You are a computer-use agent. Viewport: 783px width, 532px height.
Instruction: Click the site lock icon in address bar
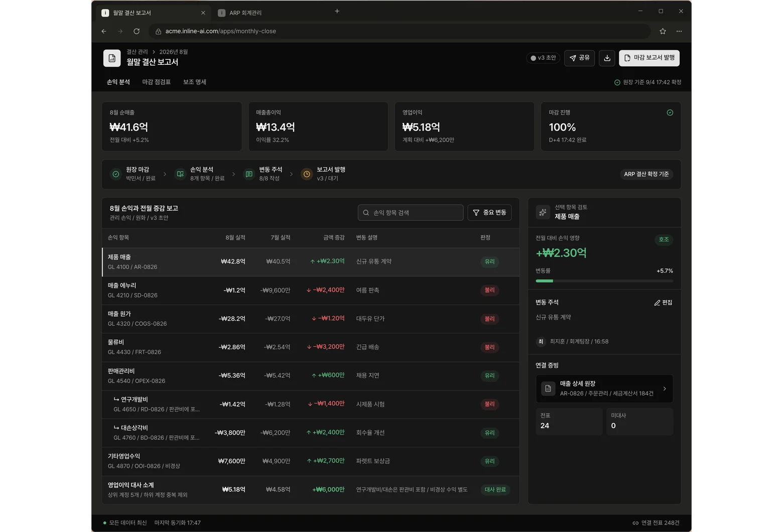point(158,31)
